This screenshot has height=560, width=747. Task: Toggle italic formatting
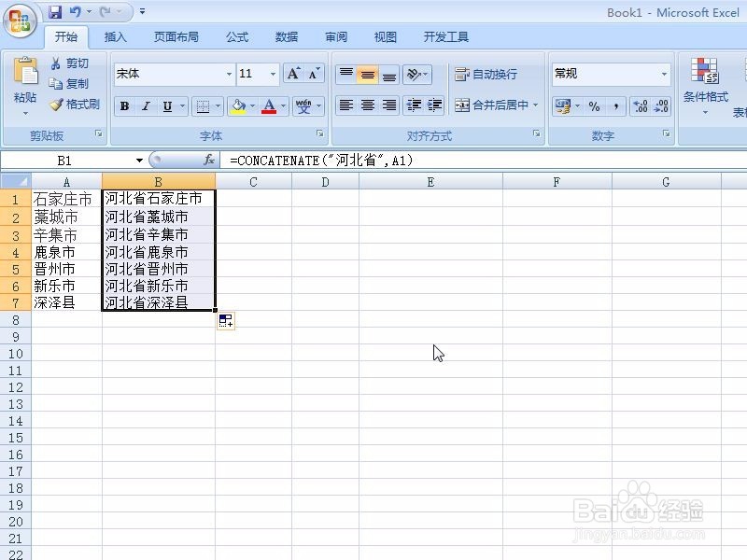[x=146, y=105]
